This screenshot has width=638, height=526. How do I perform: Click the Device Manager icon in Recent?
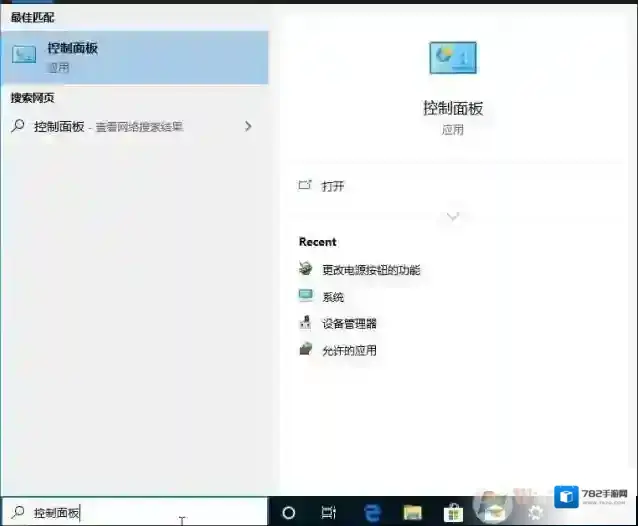pos(305,323)
